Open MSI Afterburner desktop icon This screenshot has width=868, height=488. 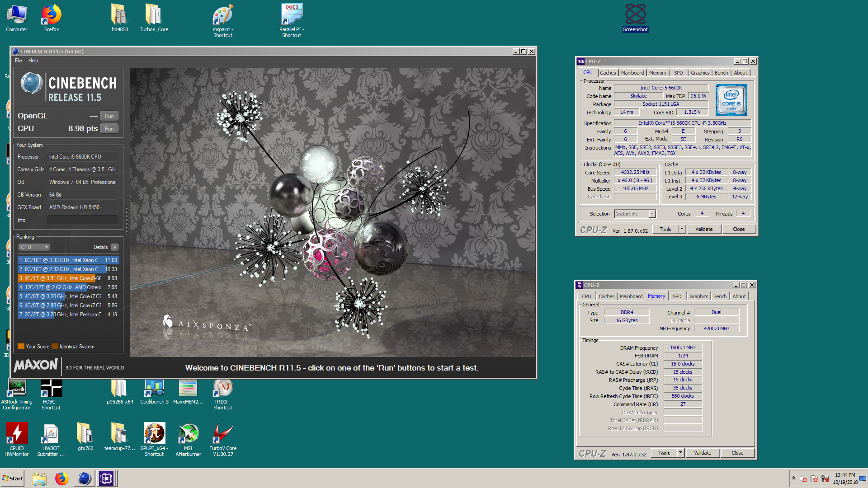[x=189, y=439]
